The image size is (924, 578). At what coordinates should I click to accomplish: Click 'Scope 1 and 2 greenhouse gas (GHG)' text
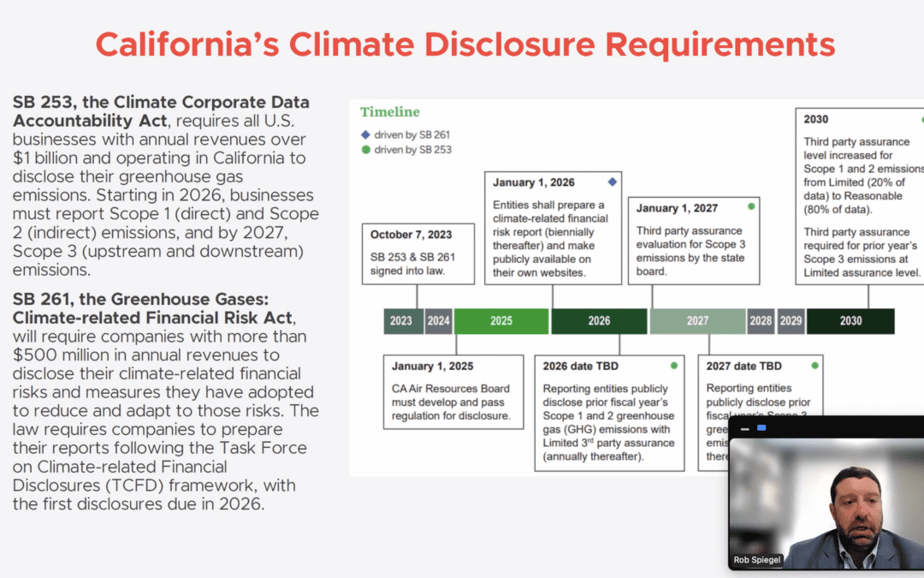(608, 422)
